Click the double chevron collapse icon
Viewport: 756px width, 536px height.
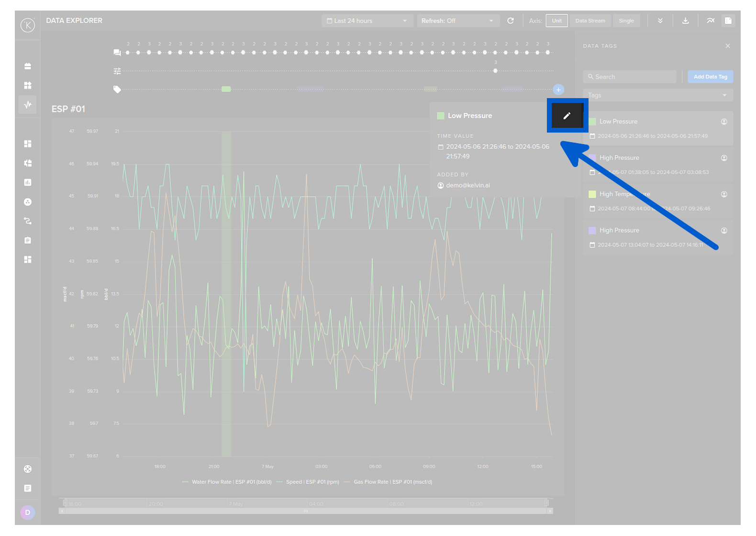pyautogui.click(x=660, y=21)
